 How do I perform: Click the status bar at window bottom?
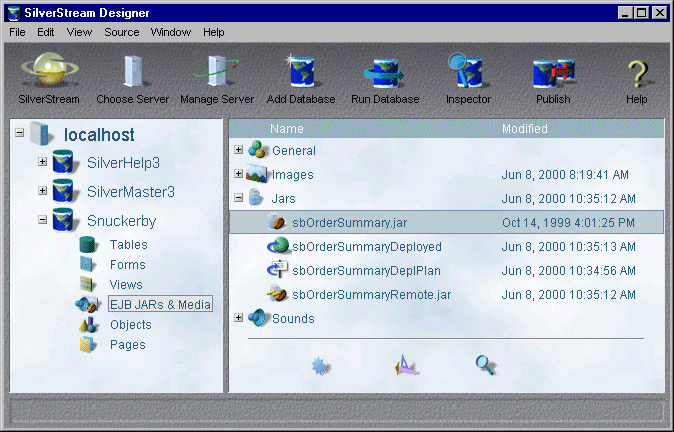coord(337,411)
